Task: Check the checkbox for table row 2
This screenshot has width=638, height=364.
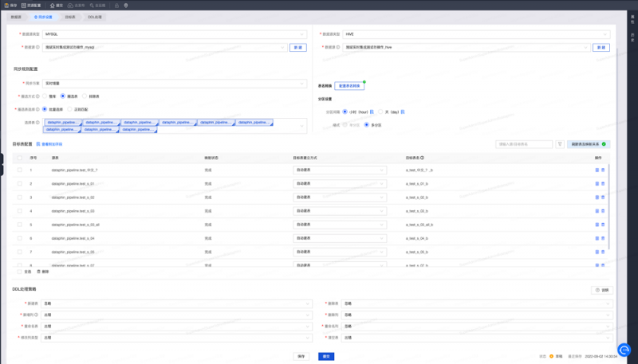Action: click(x=19, y=183)
